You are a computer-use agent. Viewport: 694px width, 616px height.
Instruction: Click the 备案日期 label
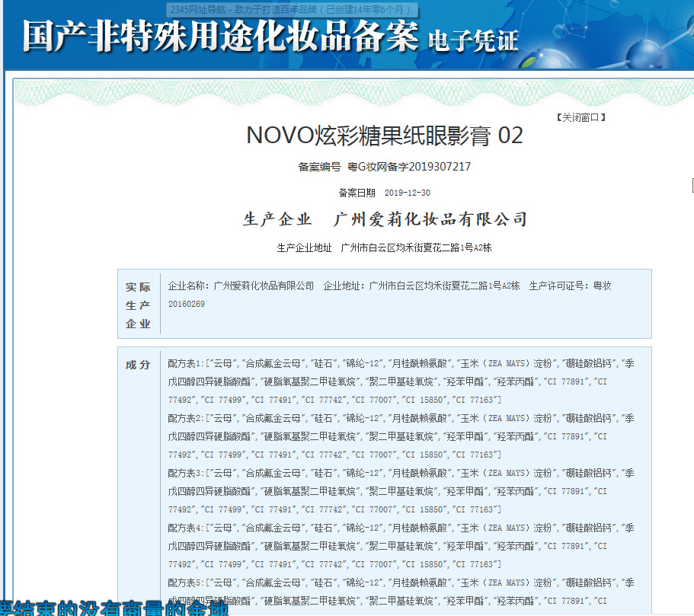pyautogui.click(x=357, y=193)
